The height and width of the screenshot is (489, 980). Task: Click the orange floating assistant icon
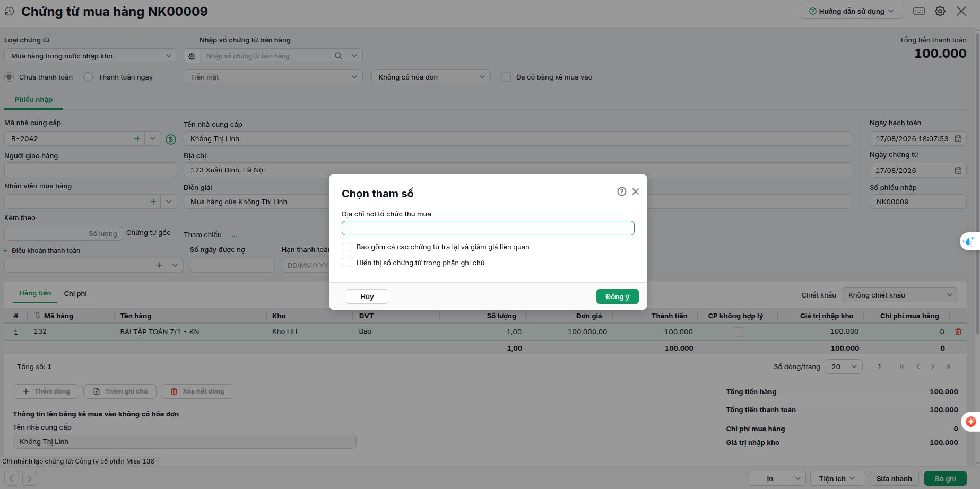(x=971, y=422)
